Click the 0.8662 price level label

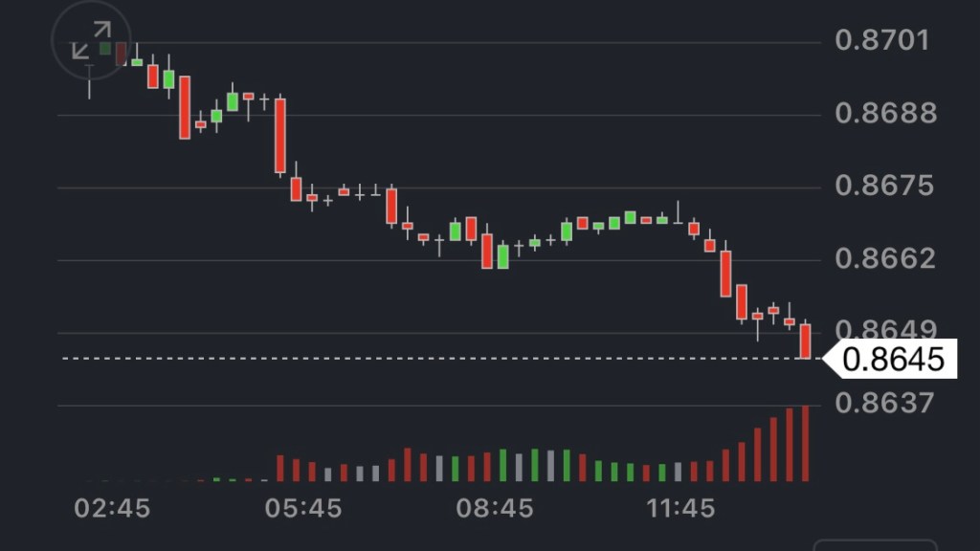click(x=882, y=259)
